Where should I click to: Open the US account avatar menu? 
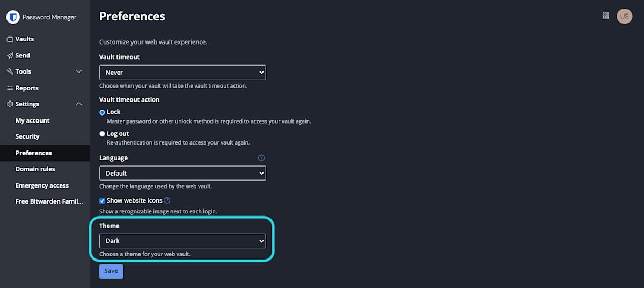(x=624, y=16)
